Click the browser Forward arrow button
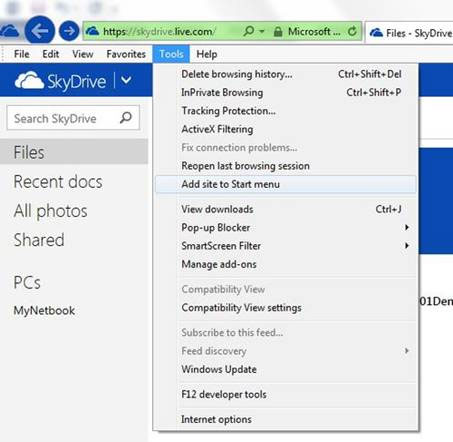This screenshot has height=442, width=453. [69, 31]
